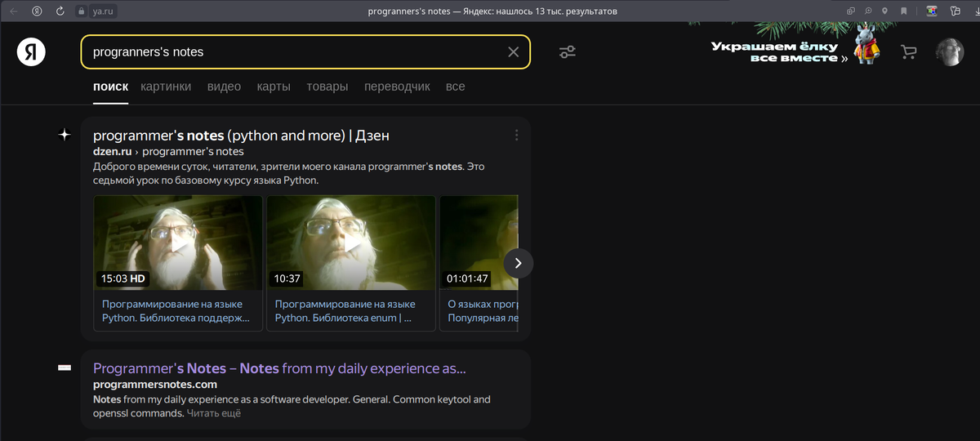Bookmark this page with the bookmark icon
This screenshot has height=441, width=980.
[904, 11]
